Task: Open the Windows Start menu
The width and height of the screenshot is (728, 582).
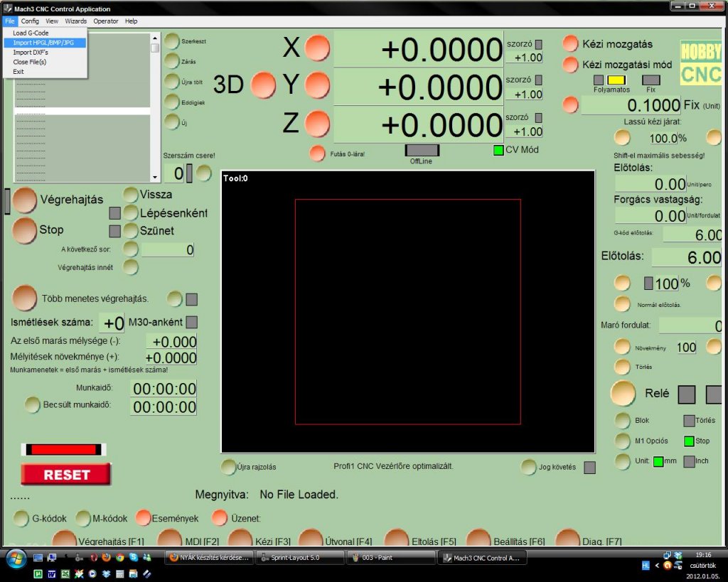Action: click(16, 559)
